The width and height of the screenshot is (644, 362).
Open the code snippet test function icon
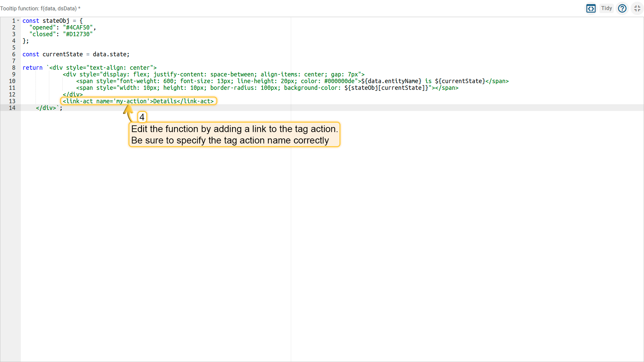tap(591, 8)
